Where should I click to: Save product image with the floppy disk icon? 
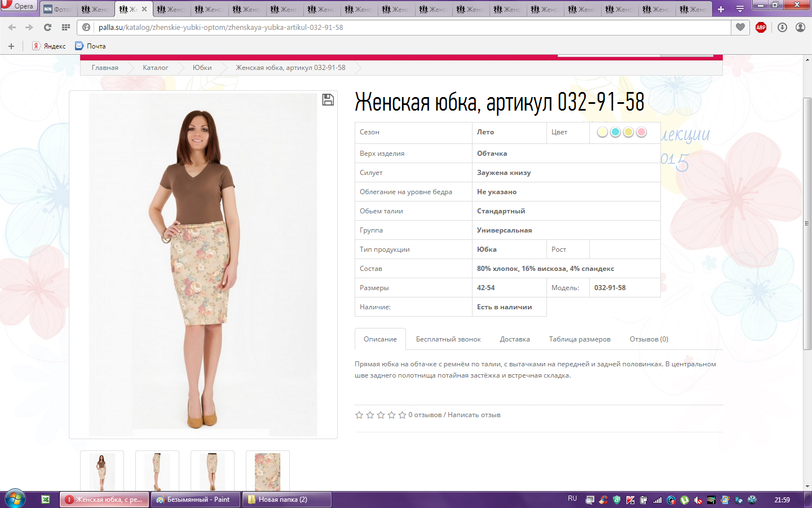(328, 100)
